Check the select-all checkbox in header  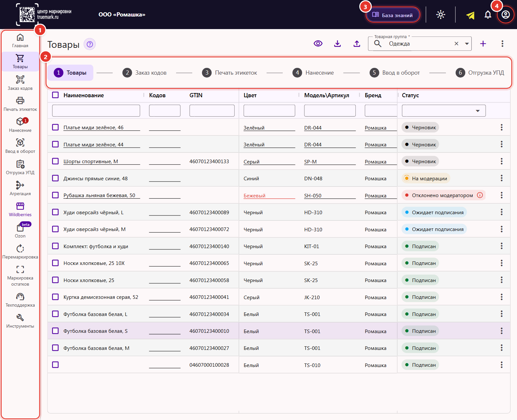point(56,95)
